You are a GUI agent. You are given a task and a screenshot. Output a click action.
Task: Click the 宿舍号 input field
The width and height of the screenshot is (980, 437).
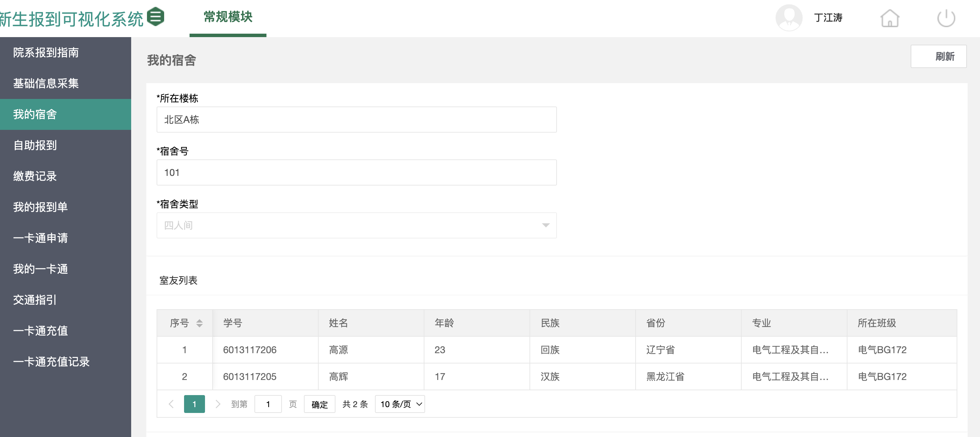[x=356, y=172]
